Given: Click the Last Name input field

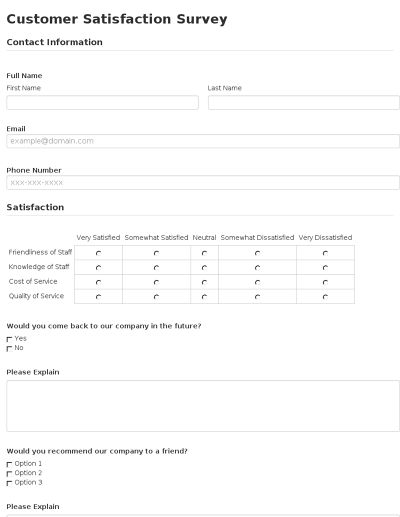Looking at the screenshot, I should (x=304, y=103).
